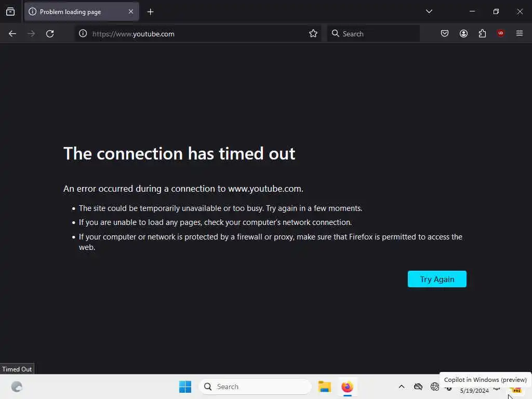
Task: Open the widgets icon on taskbar
Action: pos(17,387)
